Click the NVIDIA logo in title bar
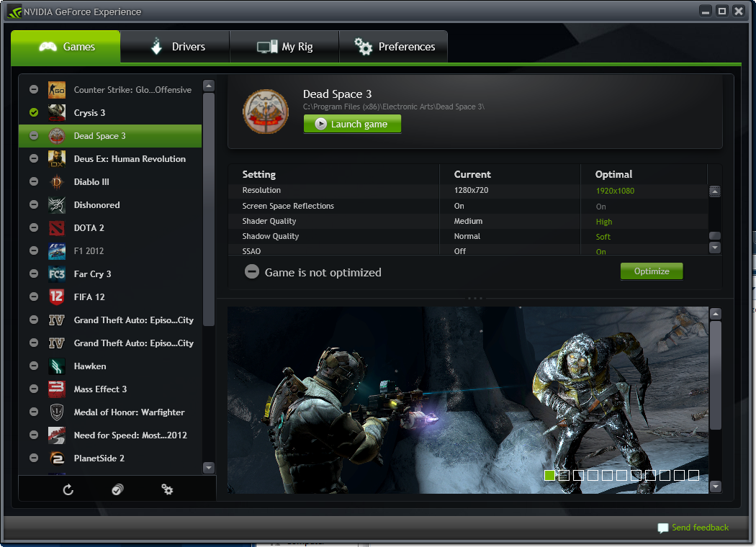756x547 pixels. [14, 12]
